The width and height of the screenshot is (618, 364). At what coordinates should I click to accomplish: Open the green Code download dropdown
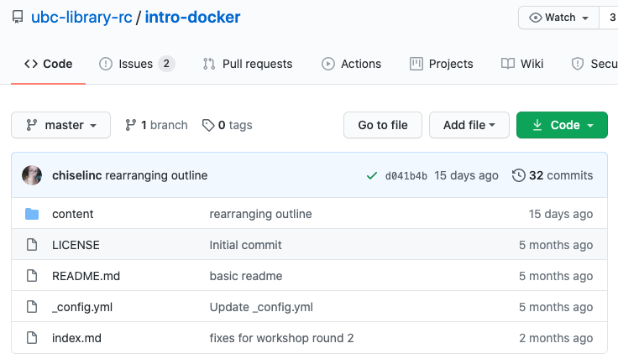pos(562,125)
